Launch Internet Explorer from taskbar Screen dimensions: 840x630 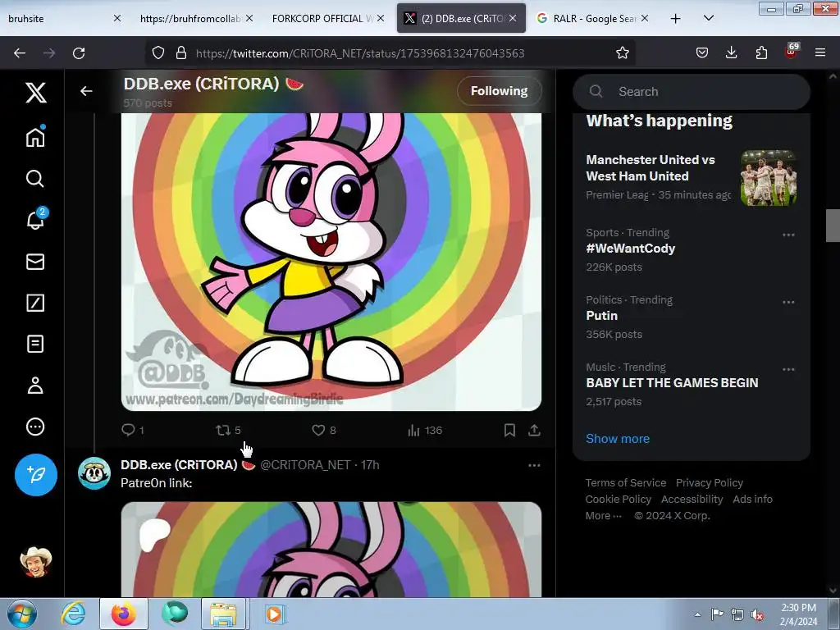[x=73, y=614]
